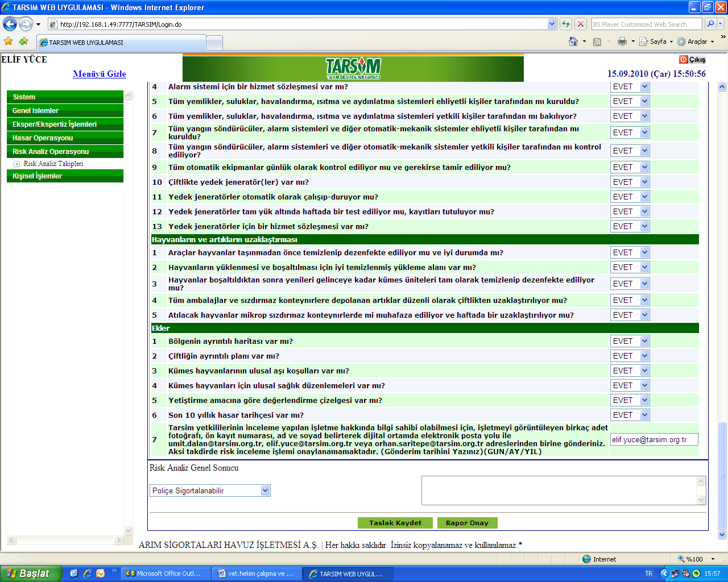Screen dimensions: 728x582
Task: Open the Genel Islemler menu item
Action: [65, 110]
